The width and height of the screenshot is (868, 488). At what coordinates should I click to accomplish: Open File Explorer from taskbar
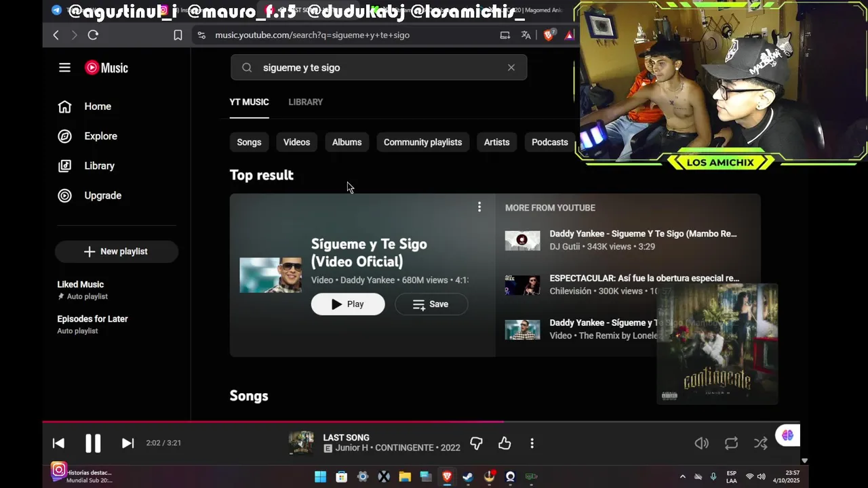coord(405,476)
